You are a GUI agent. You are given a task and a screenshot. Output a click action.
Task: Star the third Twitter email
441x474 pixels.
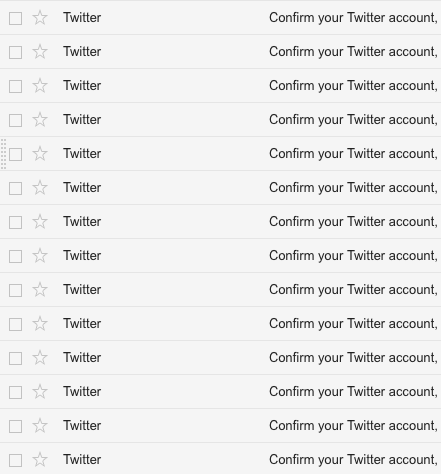tap(40, 86)
